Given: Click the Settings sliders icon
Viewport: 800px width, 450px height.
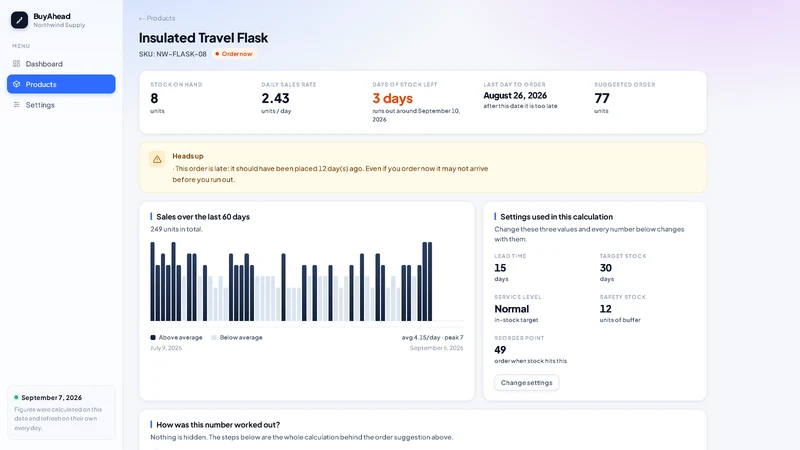Looking at the screenshot, I should 16,105.
